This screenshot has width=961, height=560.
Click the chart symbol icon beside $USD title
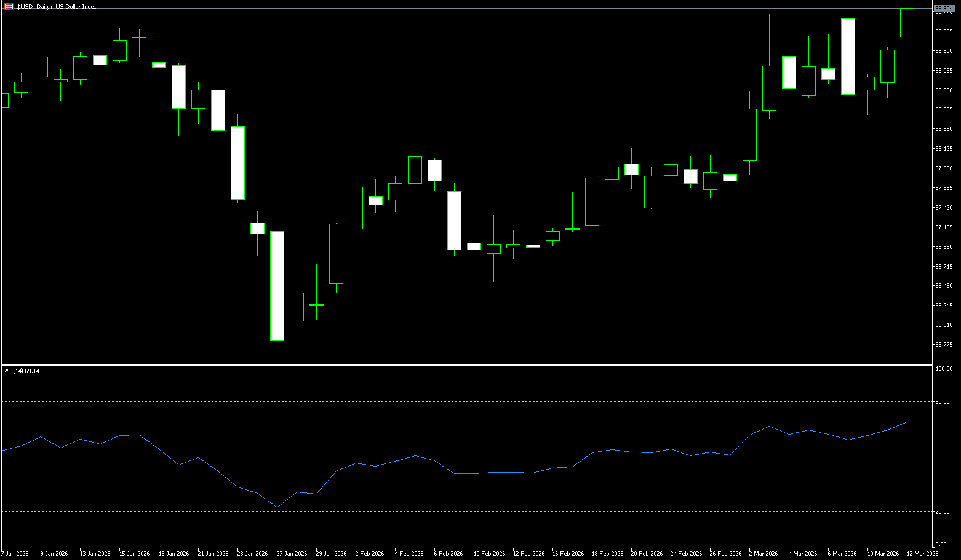click(9, 6)
